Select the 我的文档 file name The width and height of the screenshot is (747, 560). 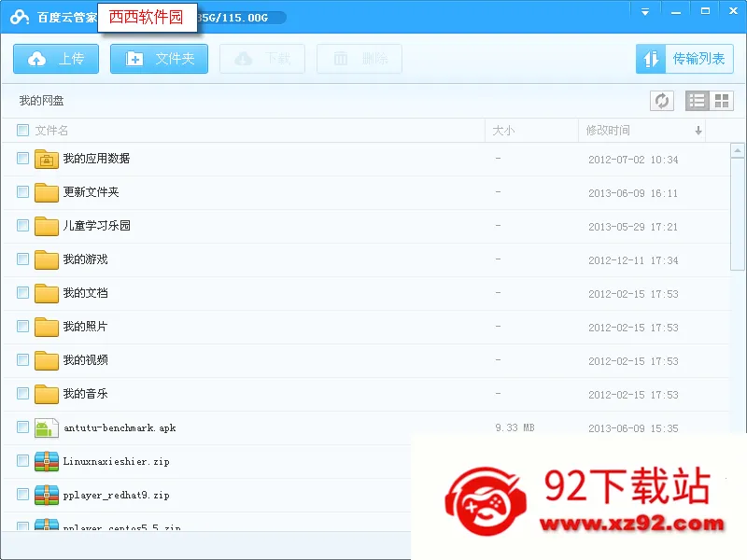tap(85, 292)
